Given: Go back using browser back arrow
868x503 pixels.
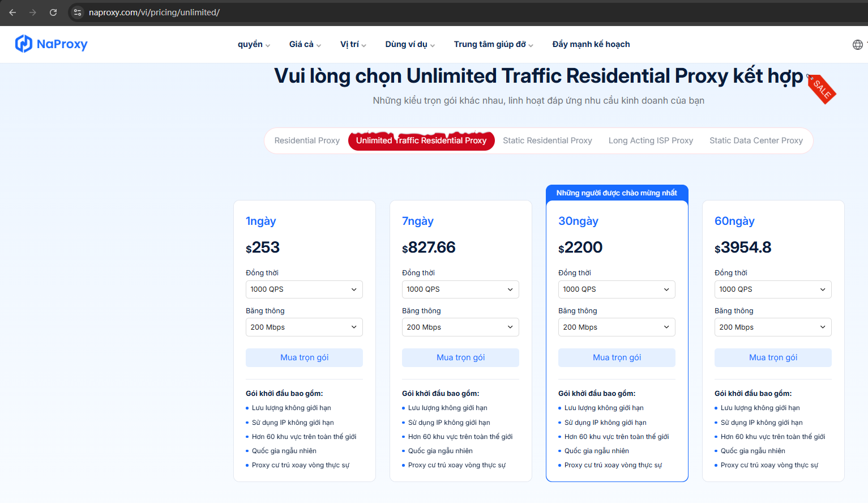Looking at the screenshot, I should [12, 12].
